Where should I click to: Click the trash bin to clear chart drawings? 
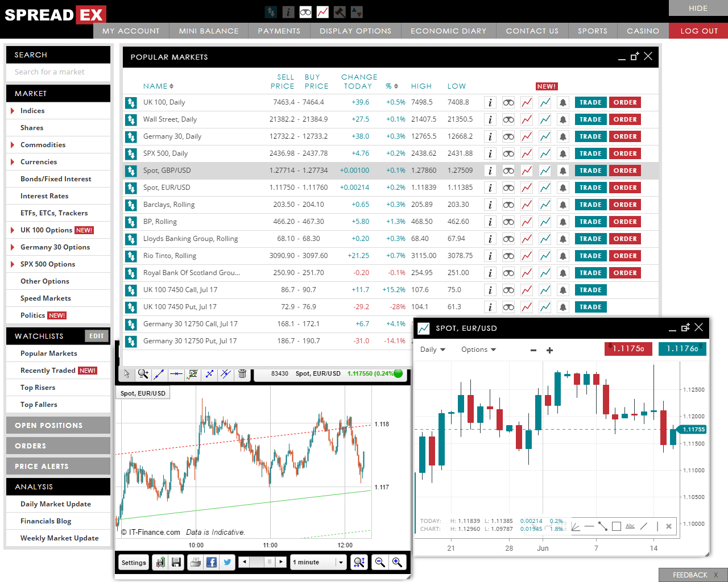[x=242, y=374]
